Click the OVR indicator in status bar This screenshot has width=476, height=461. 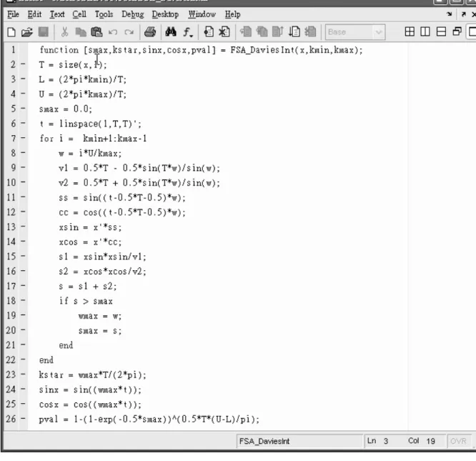458,441
